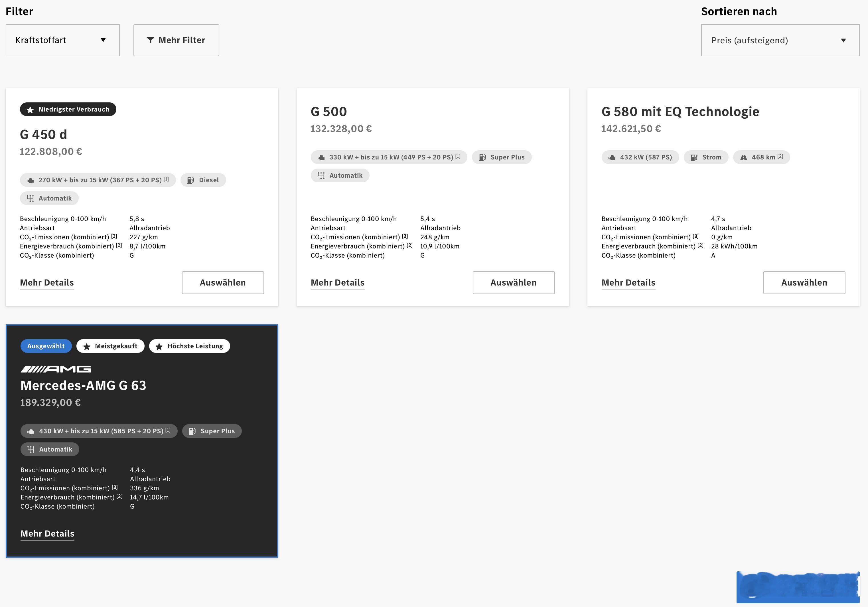Click the sort dropdown arrow
Viewport: 868px width, 607px height.
tap(843, 41)
